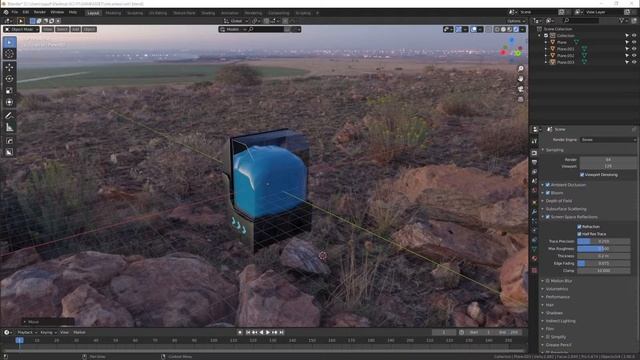Click the zoom magnifier viewport icon
This screenshot has width=640, height=360.
click(x=520, y=69)
